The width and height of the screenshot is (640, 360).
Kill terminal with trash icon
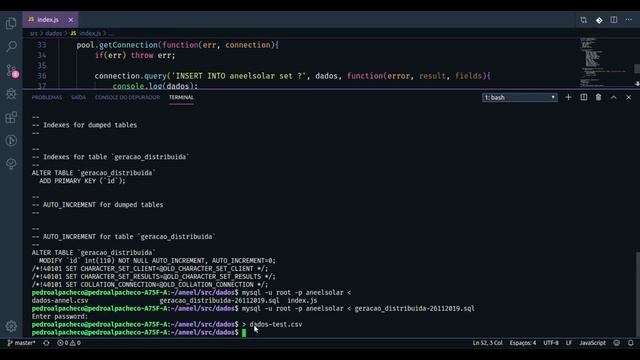[x=598, y=98]
